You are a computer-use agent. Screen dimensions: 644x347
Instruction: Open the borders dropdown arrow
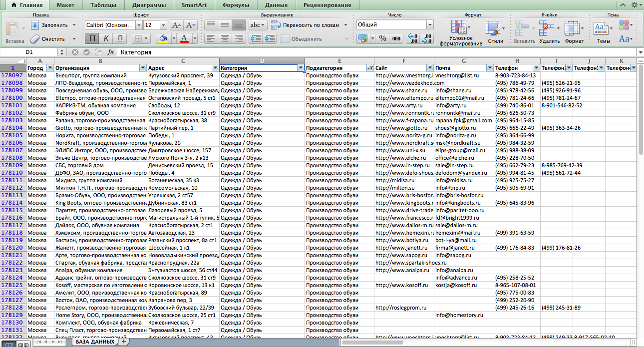[147, 38]
